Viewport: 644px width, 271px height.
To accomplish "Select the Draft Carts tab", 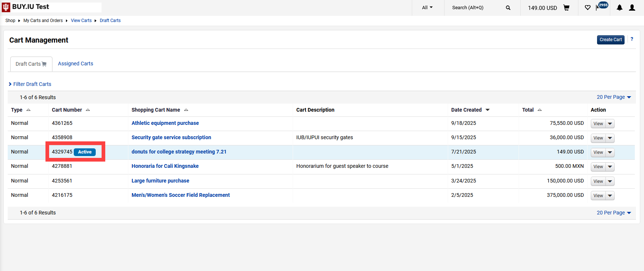I will click(x=31, y=64).
